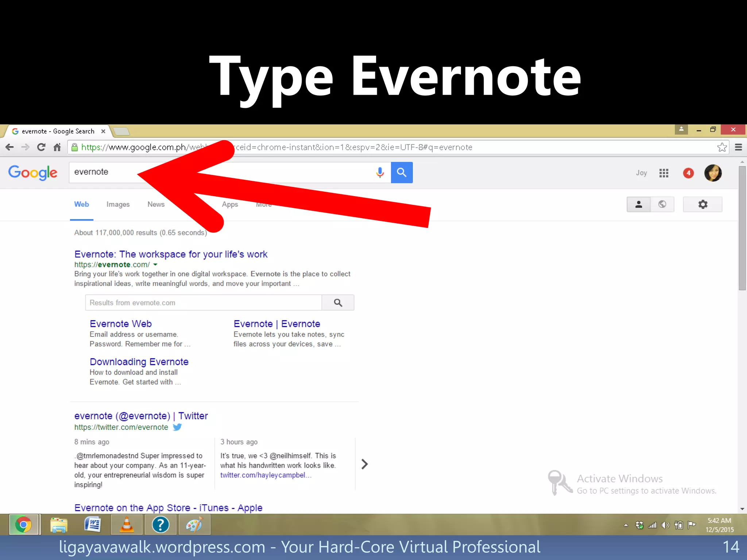747x560 pixels.
Task: Open the Action Center flag icon
Action: pyautogui.click(x=692, y=525)
